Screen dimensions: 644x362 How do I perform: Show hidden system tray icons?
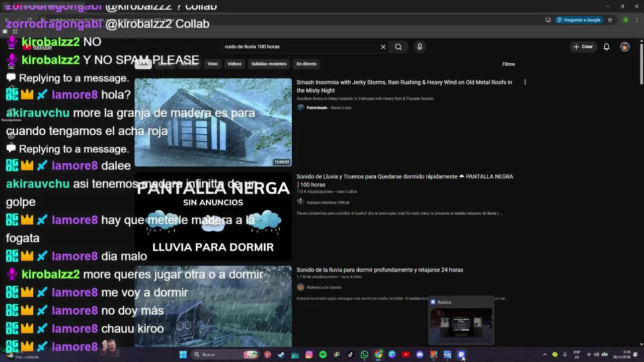coord(544,354)
